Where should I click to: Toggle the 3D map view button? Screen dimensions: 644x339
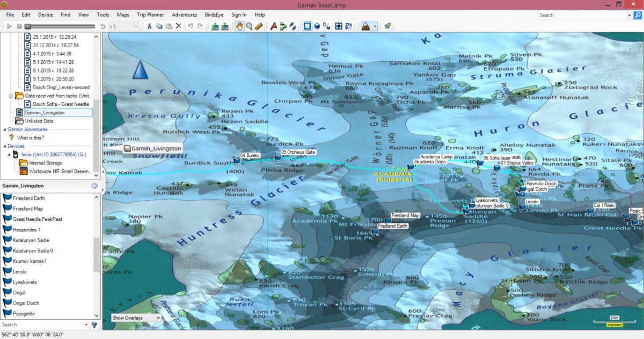(317, 26)
